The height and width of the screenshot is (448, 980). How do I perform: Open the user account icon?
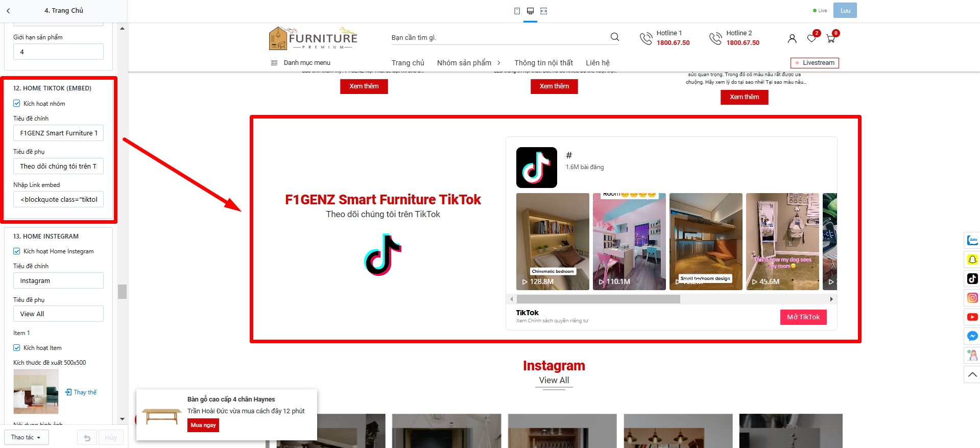(792, 38)
